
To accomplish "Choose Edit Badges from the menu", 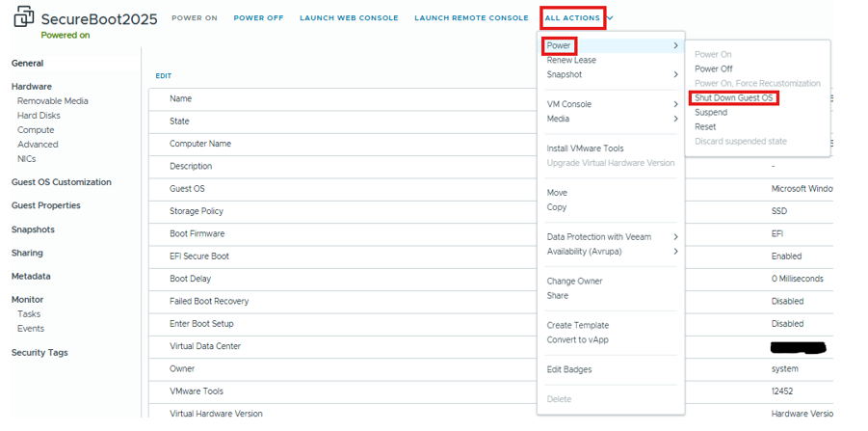I will [569, 370].
